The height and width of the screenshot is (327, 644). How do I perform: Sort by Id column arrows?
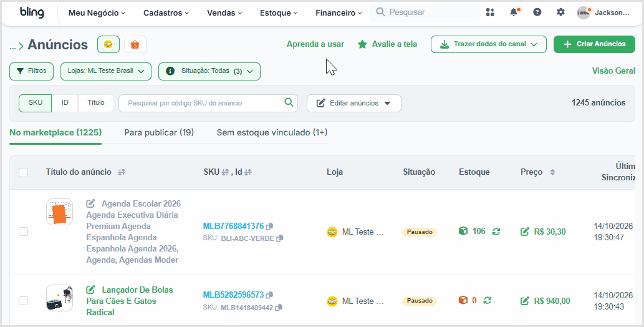click(x=248, y=172)
